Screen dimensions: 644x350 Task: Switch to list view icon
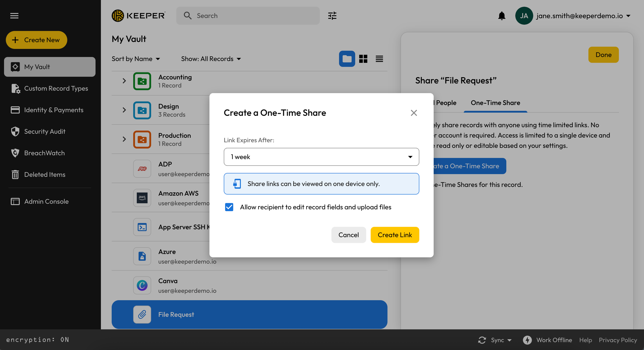(379, 59)
